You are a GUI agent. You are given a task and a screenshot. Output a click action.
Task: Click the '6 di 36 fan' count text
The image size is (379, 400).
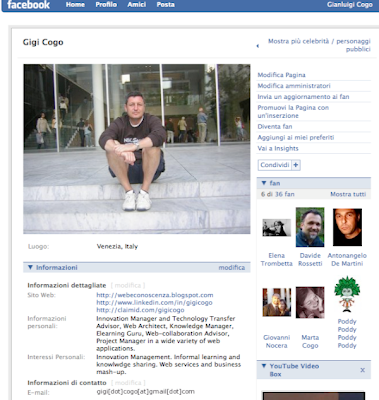click(x=278, y=194)
